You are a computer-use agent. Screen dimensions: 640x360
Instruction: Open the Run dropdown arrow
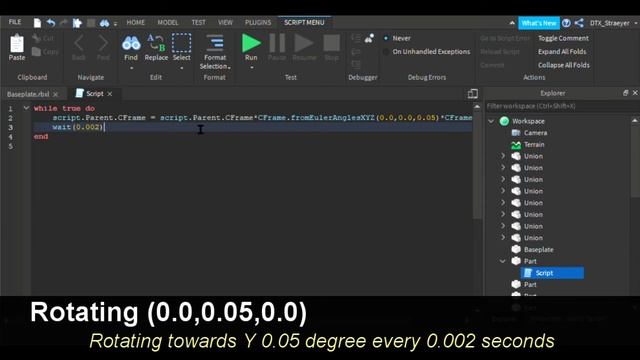point(251,68)
